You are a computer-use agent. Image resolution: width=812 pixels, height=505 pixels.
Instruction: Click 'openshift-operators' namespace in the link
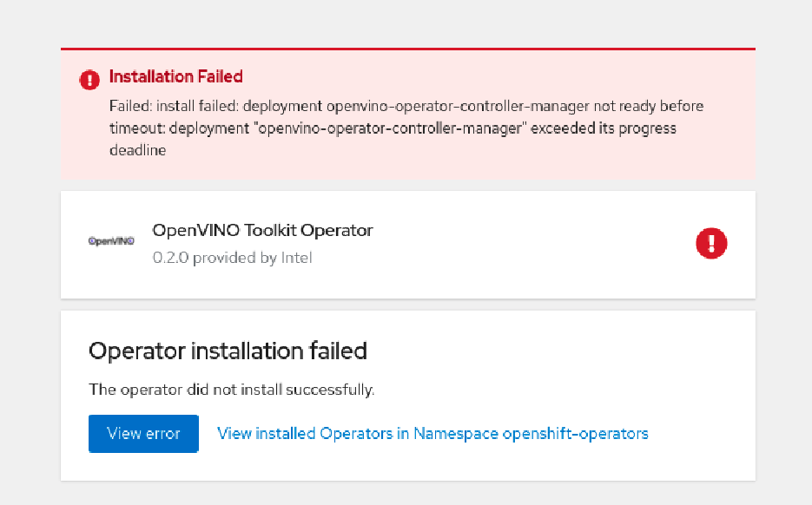pos(575,433)
